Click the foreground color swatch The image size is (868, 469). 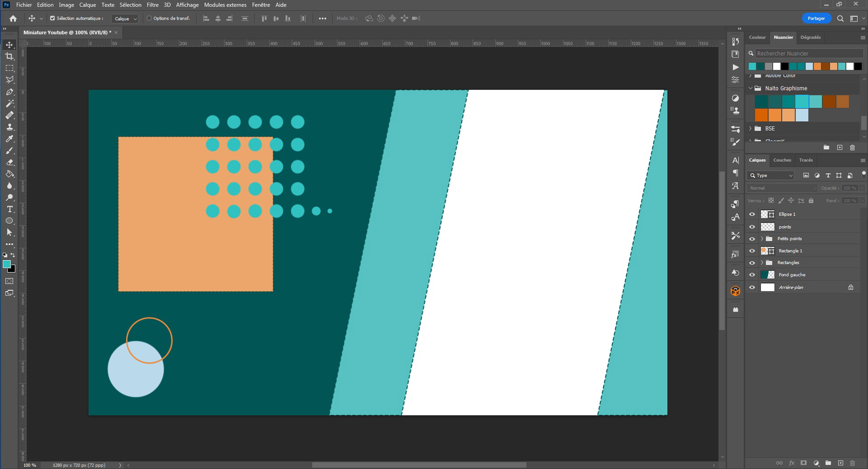pos(7,264)
